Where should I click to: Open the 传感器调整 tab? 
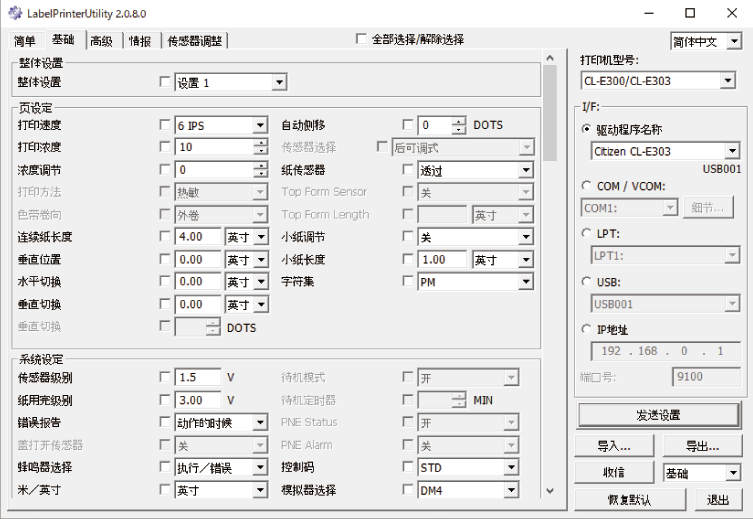tap(196, 41)
